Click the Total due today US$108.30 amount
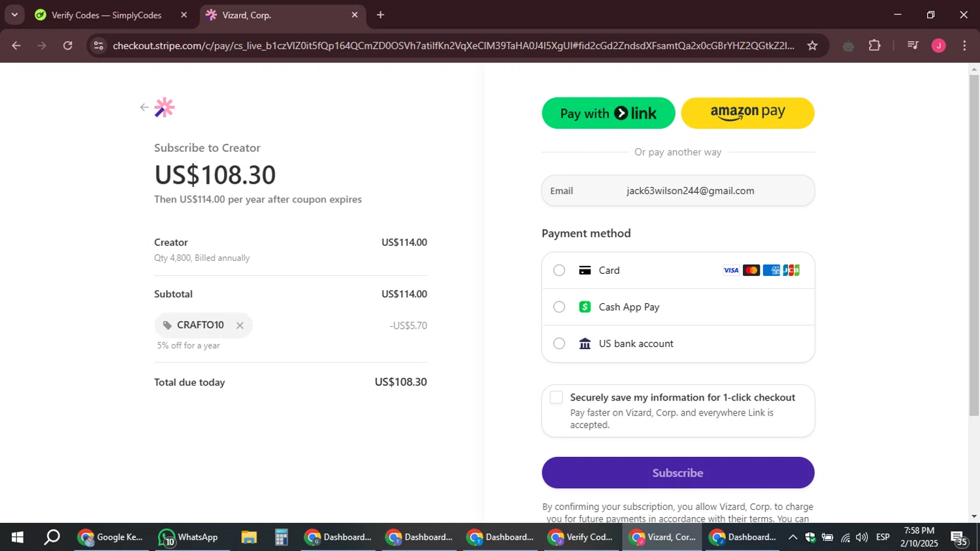The width and height of the screenshot is (980, 551). coord(400,382)
